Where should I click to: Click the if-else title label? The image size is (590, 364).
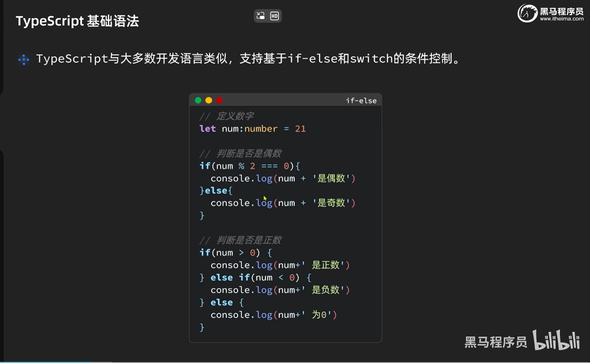[361, 101]
